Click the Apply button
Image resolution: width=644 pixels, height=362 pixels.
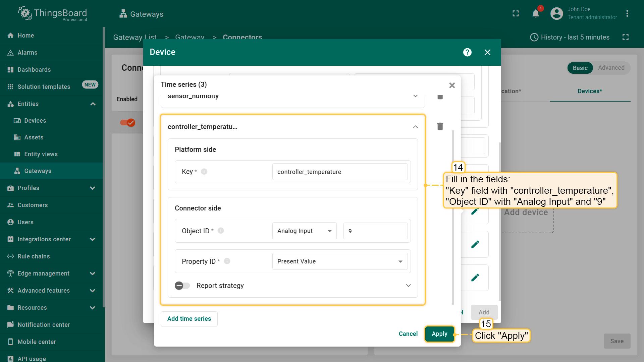click(439, 334)
